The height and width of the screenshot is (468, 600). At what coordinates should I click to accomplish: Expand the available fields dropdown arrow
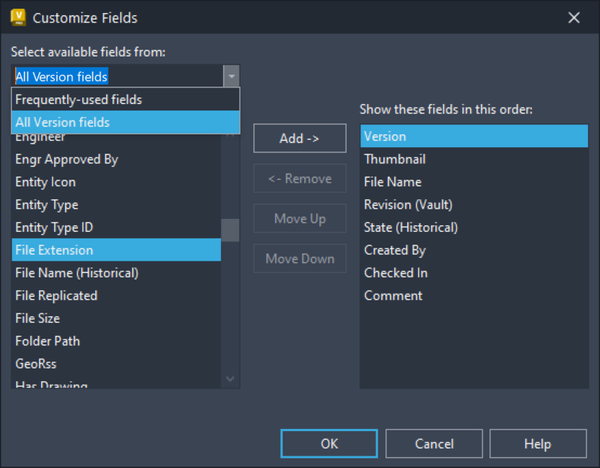tap(231, 76)
